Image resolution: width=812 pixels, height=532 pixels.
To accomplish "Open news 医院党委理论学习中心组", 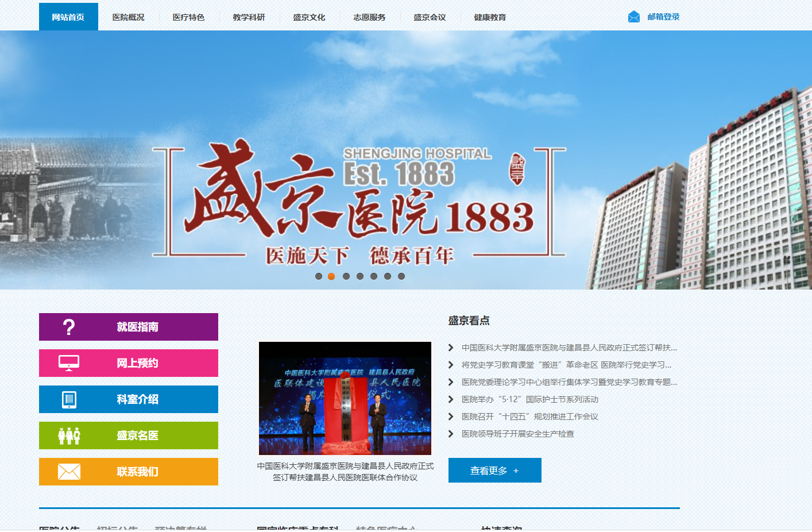I will pyautogui.click(x=569, y=382).
